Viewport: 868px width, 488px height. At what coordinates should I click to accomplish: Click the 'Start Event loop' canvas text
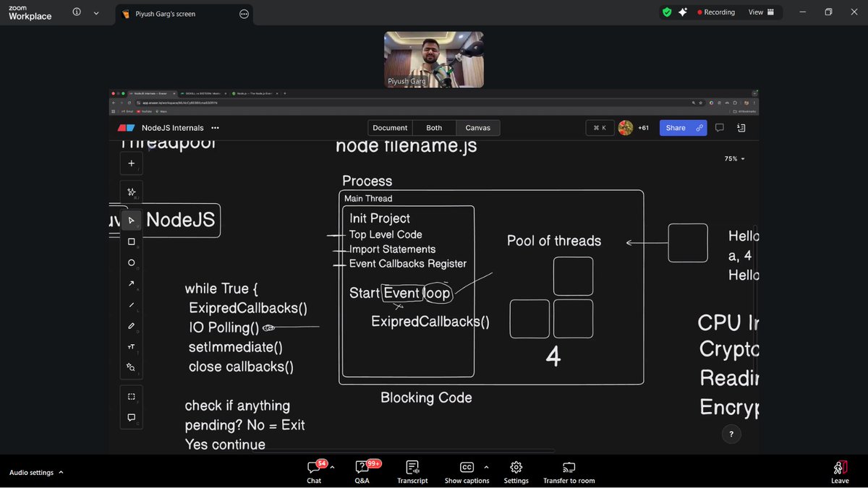pyautogui.click(x=401, y=293)
